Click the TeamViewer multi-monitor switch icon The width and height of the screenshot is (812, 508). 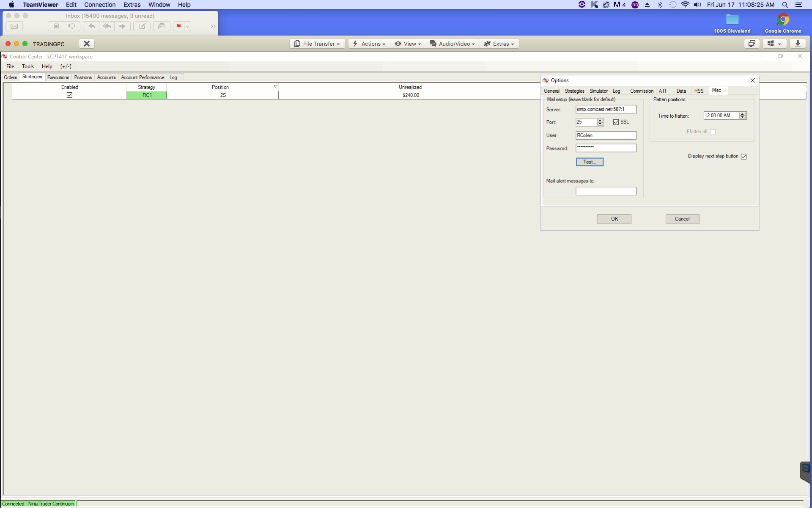[752, 44]
